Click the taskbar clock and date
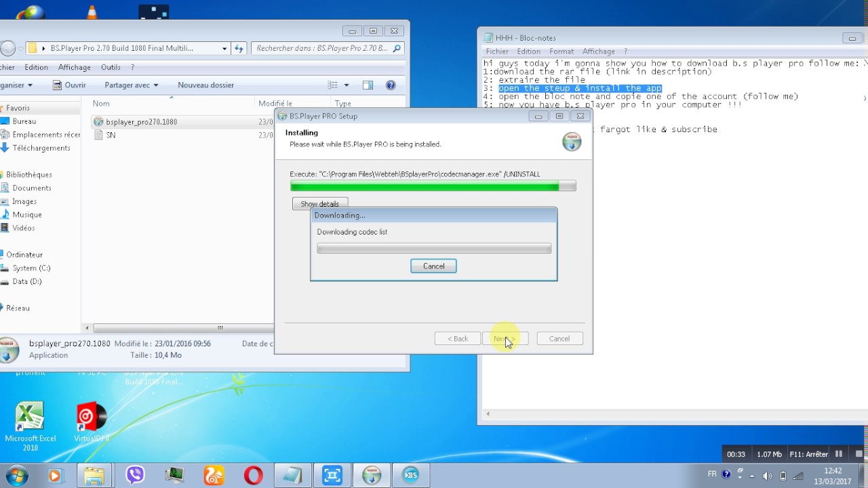 [833, 476]
